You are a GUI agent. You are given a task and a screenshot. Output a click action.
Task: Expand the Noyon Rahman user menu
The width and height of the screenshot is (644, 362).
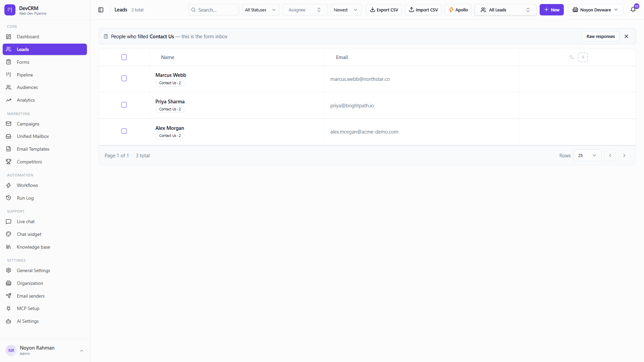coord(45,351)
